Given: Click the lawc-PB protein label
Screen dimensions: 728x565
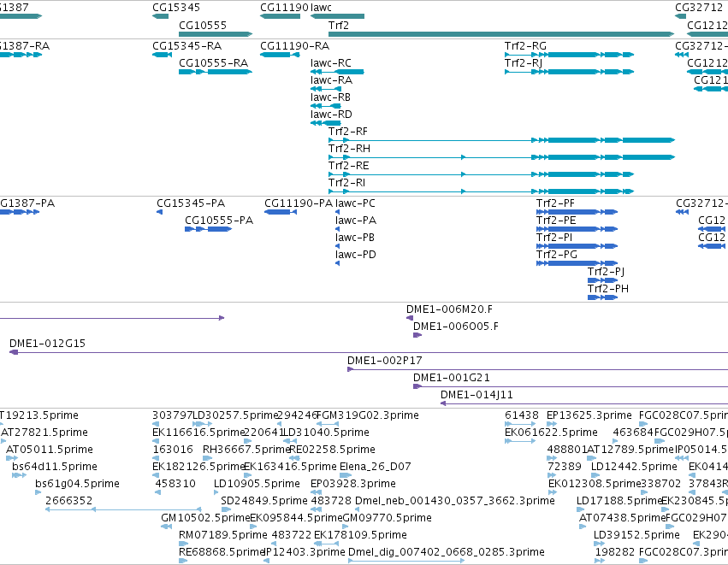Looking at the screenshot, I should coord(355,238).
